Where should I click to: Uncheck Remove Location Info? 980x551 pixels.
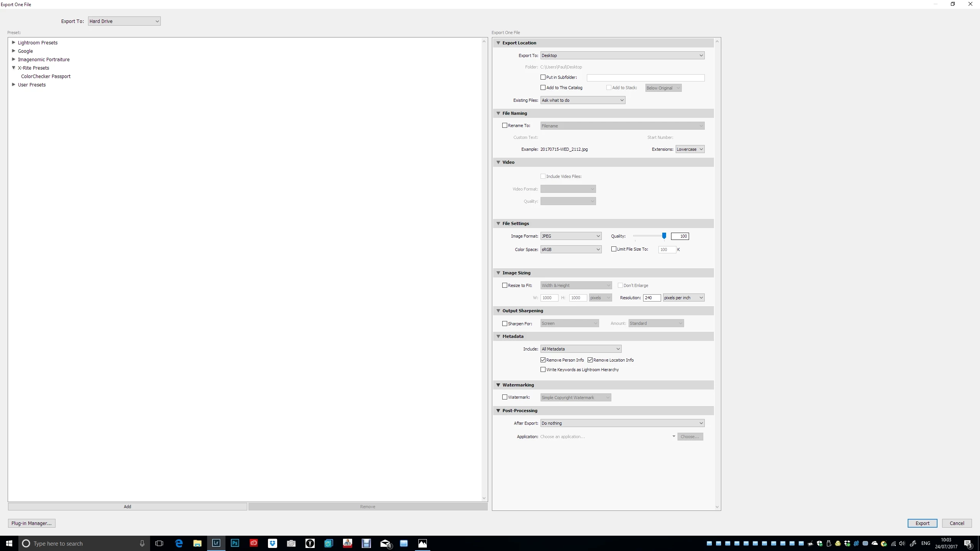click(590, 360)
